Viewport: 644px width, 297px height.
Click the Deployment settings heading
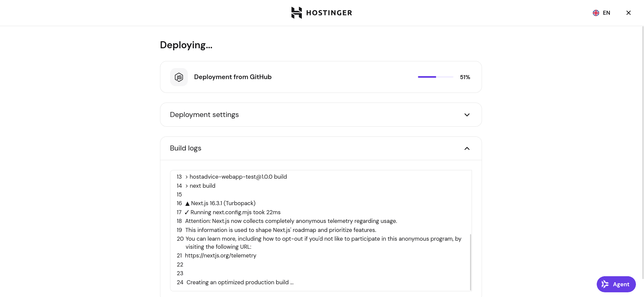[204, 115]
